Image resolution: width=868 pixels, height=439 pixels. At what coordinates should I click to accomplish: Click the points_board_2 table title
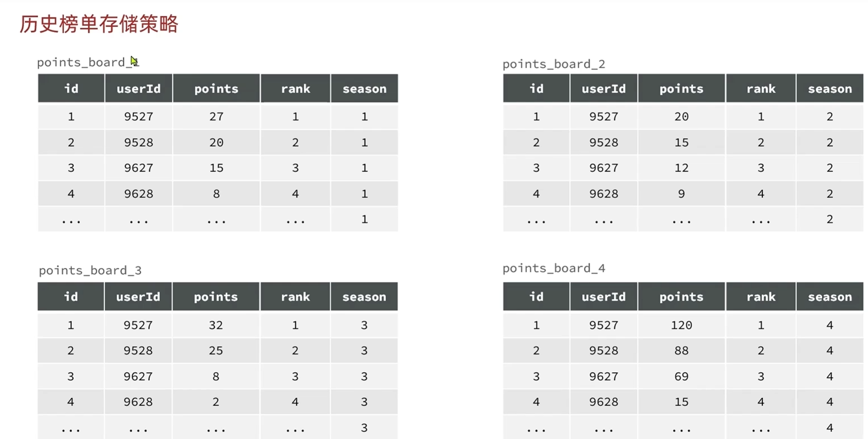(554, 64)
